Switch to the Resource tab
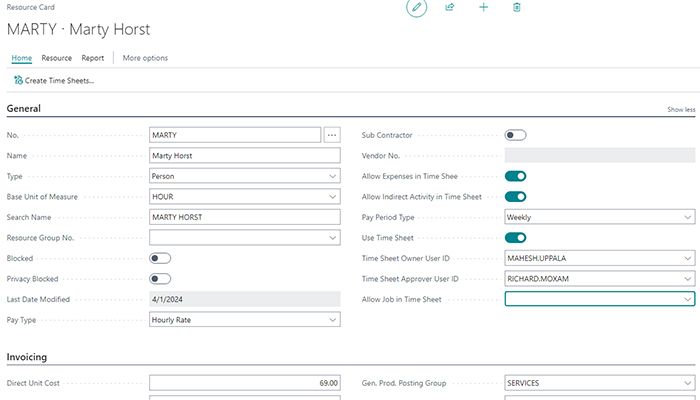The image size is (700, 400). [x=56, y=58]
